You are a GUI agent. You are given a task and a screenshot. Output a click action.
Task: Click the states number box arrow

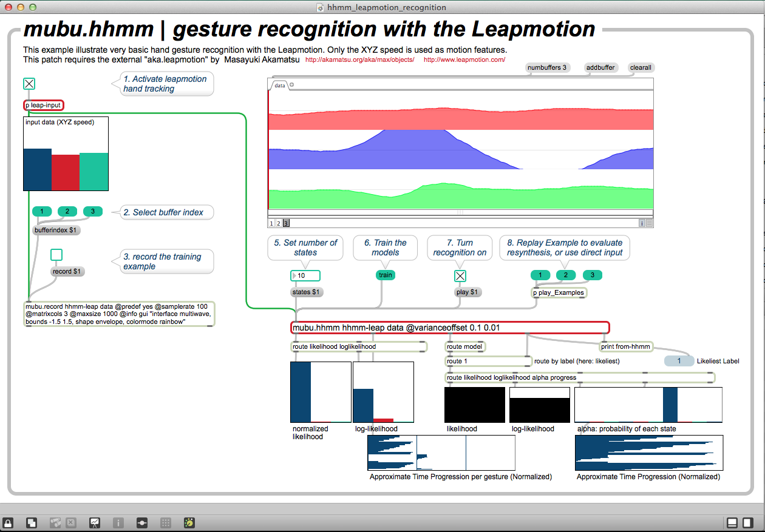click(295, 276)
